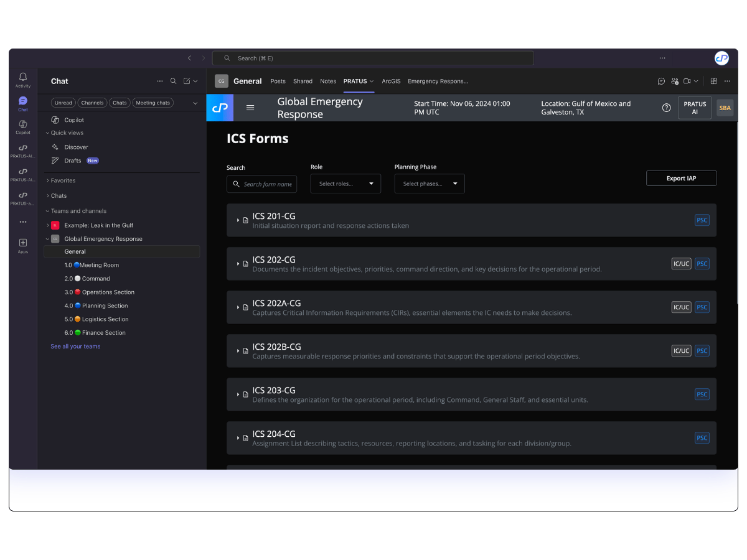Open the help question mark icon
Screen dimensions: 747x560
(666, 108)
